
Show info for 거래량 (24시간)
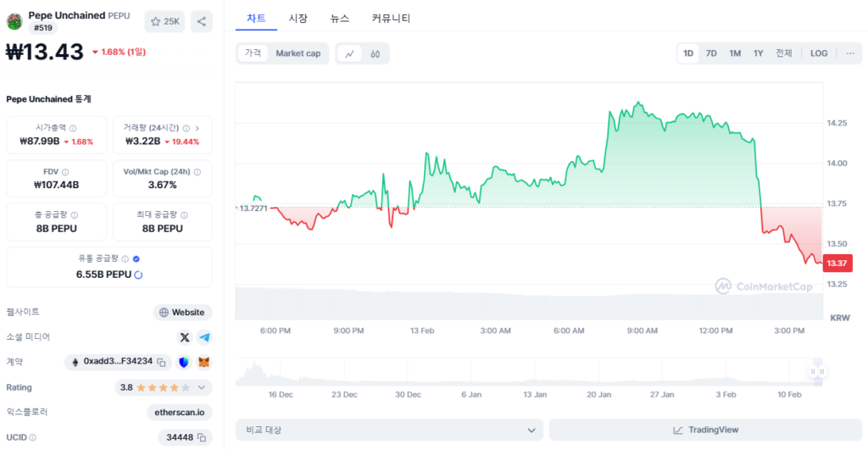[186, 129]
